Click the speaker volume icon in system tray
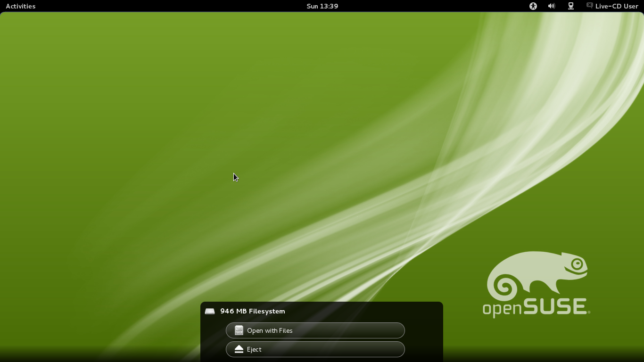Viewport: 644px width, 362px height. pyautogui.click(x=551, y=6)
